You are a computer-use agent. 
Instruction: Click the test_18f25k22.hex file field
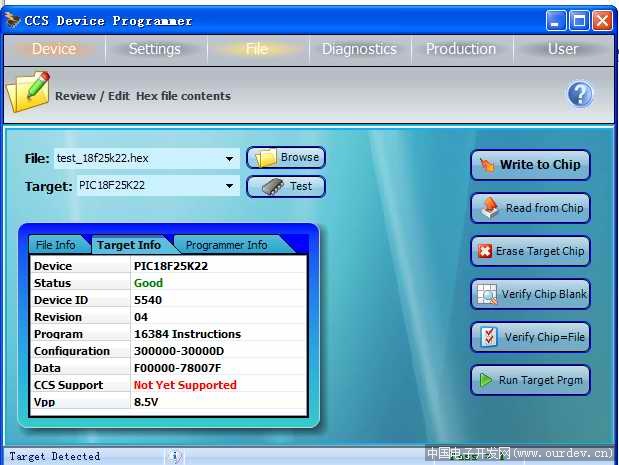pos(146,159)
